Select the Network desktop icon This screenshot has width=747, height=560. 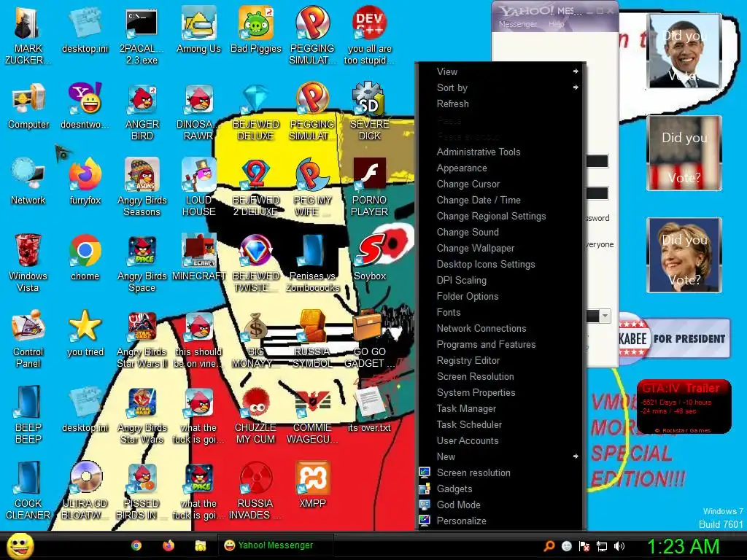28,182
